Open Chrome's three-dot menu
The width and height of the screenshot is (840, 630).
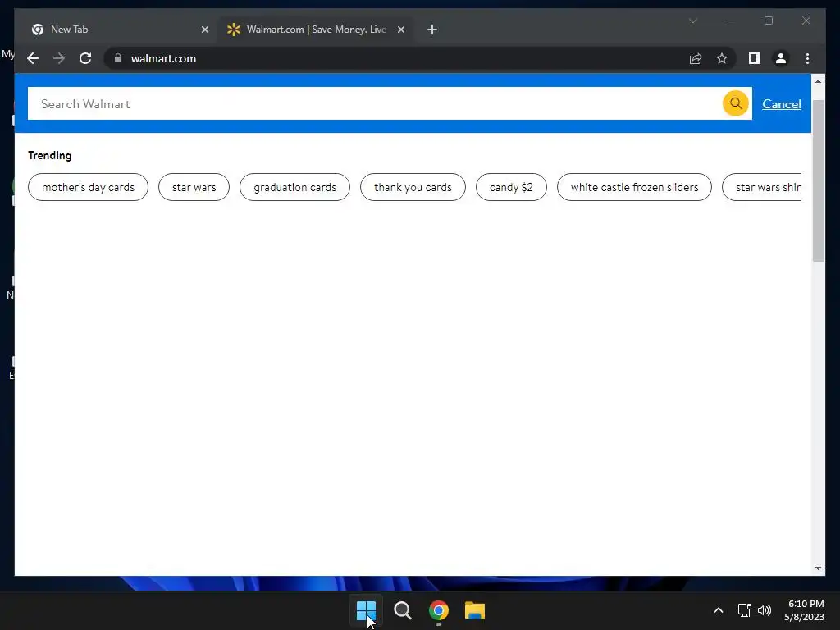click(807, 58)
